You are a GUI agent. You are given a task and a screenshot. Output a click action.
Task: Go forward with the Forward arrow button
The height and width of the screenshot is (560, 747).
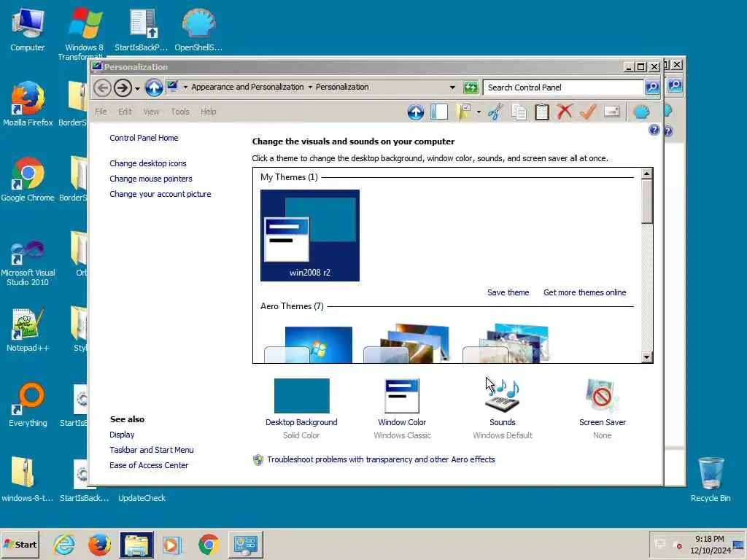[123, 87]
